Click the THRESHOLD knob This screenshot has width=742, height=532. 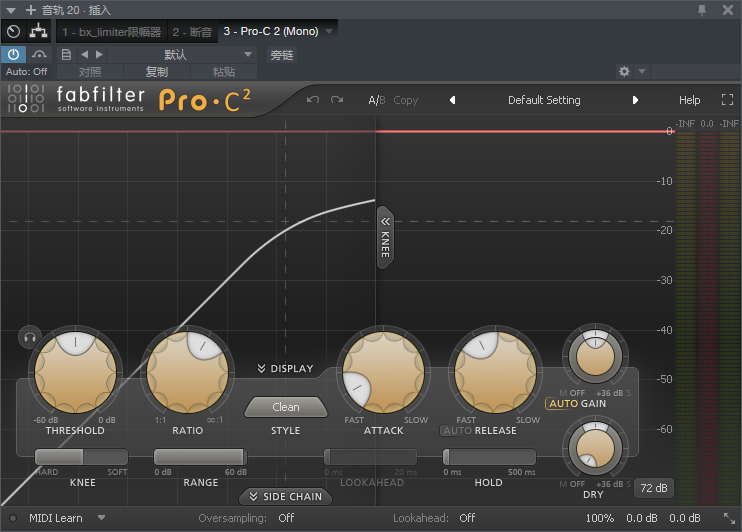tap(75, 372)
